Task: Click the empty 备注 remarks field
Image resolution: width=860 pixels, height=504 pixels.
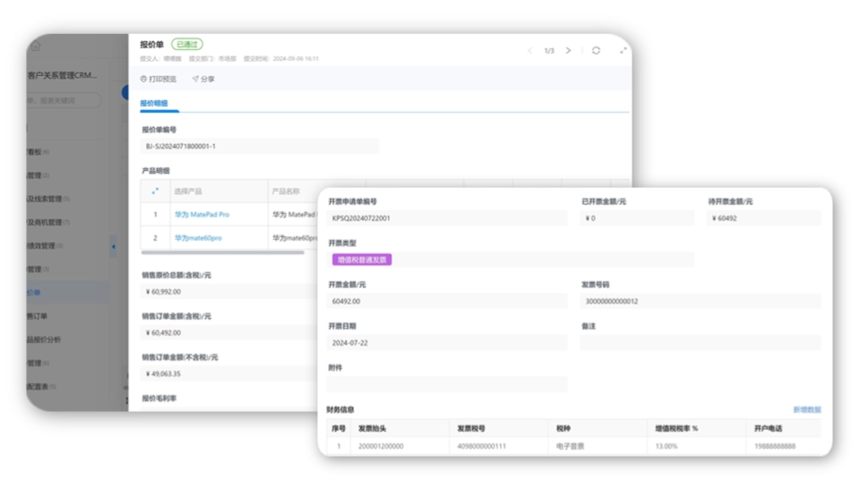Action: [701, 343]
